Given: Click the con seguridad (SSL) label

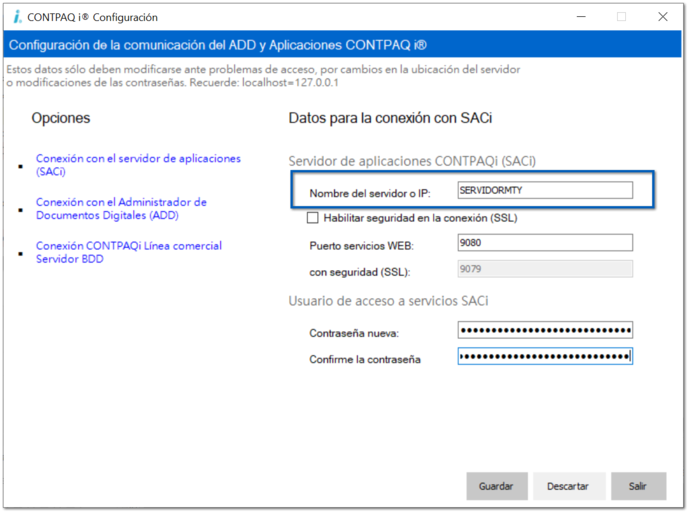Looking at the screenshot, I should [360, 272].
